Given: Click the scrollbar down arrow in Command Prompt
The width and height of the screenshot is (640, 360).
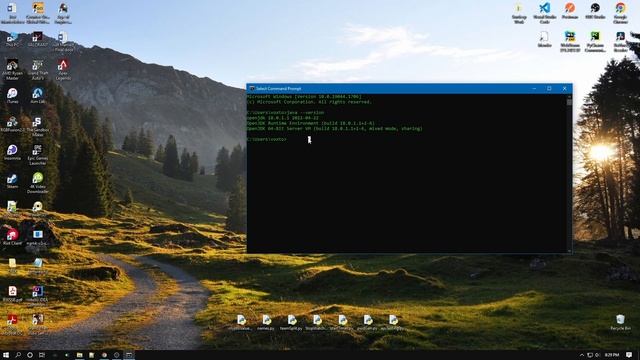Looking at the screenshot, I should 569,251.
